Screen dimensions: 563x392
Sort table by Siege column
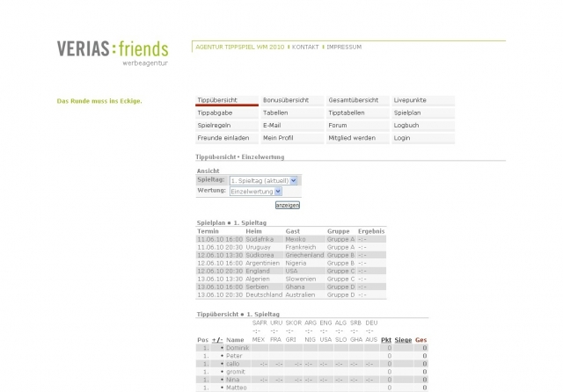click(402, 339)
